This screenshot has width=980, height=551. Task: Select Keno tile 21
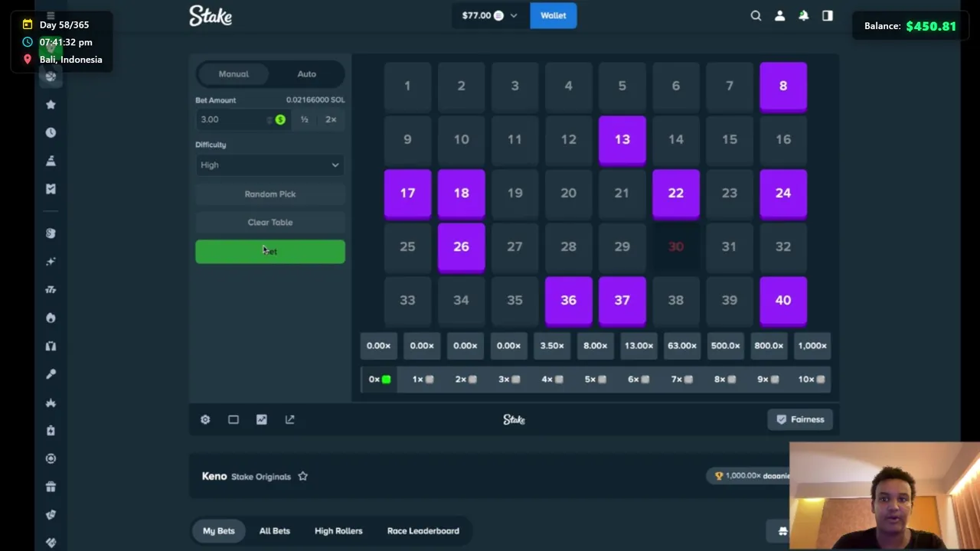click(622, 194)
